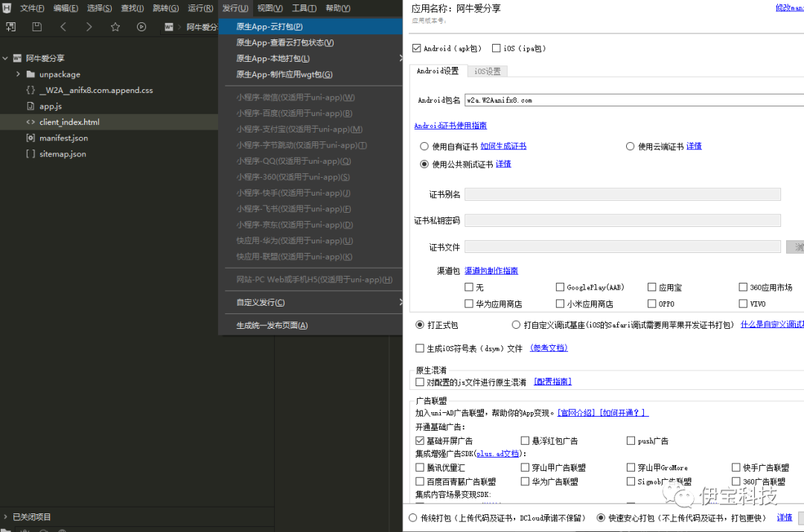Click the 证书私钥密码 input field
Screen dimensions: 804x532
(622, 220)
